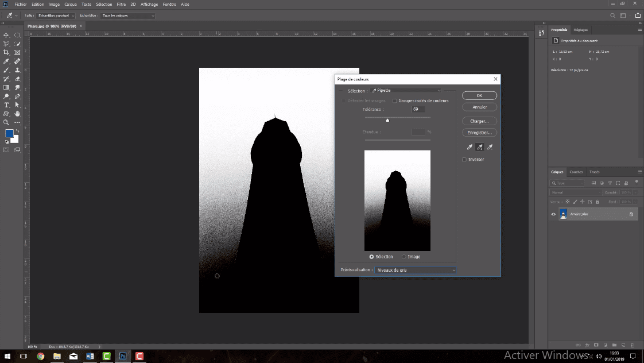644x363 pixels.
Task: Open the Calques panel flyout menu
Action: [639, 172]
